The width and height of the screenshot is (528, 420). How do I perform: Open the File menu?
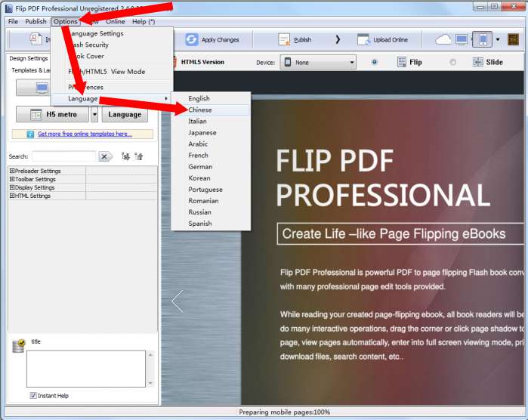13,22
